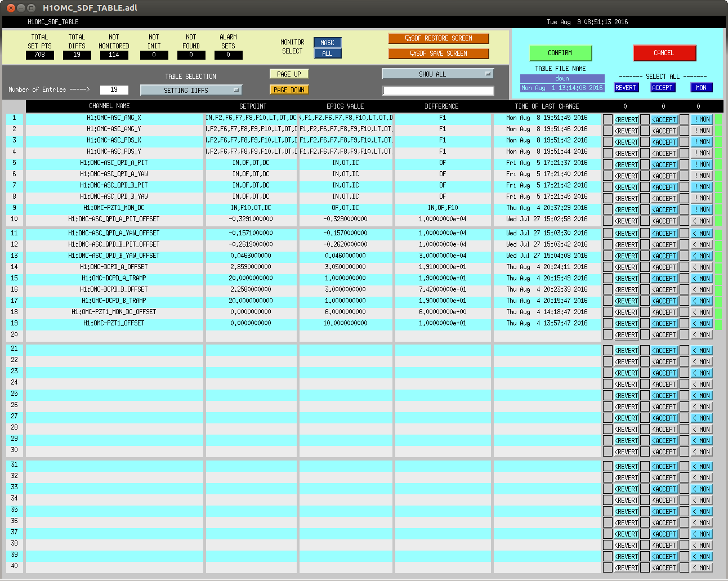Click the NOT MONITORED value 114
The height and width of the screenshot is (581, 728).
114,55
